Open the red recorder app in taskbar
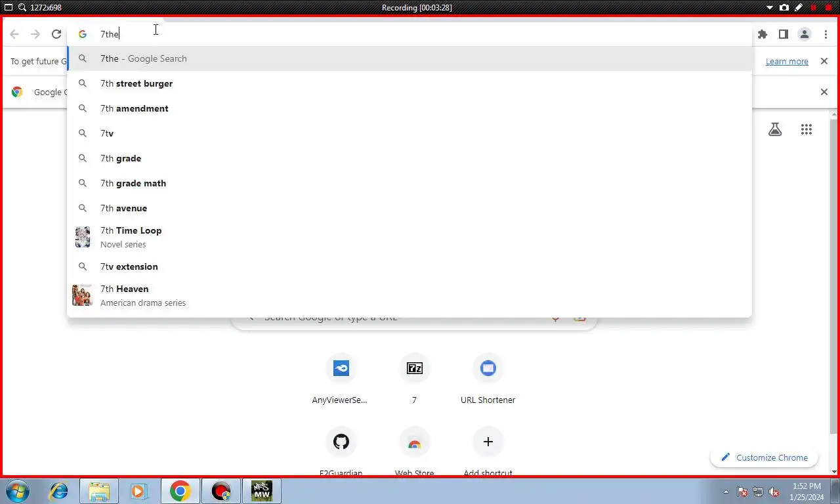The image size is (840, 504). click(x=221, y=491)
